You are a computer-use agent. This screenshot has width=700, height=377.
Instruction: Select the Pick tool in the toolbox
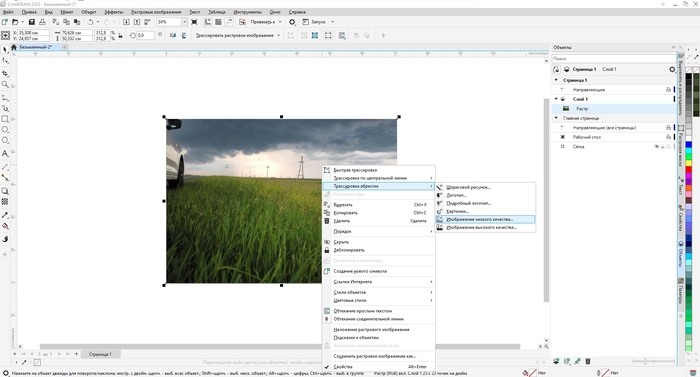(5, 50)
